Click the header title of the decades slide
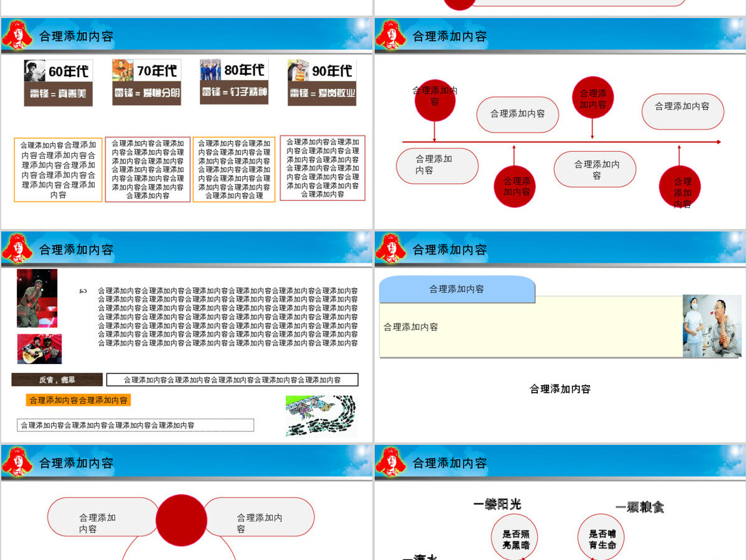The width and height of the screenshot is (747, 560). click(77, 36)
